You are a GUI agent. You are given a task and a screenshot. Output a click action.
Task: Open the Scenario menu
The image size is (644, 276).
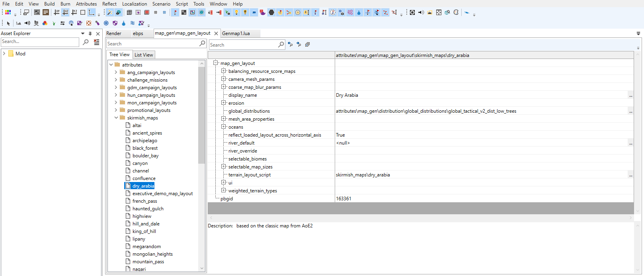(x=161, y=4)
